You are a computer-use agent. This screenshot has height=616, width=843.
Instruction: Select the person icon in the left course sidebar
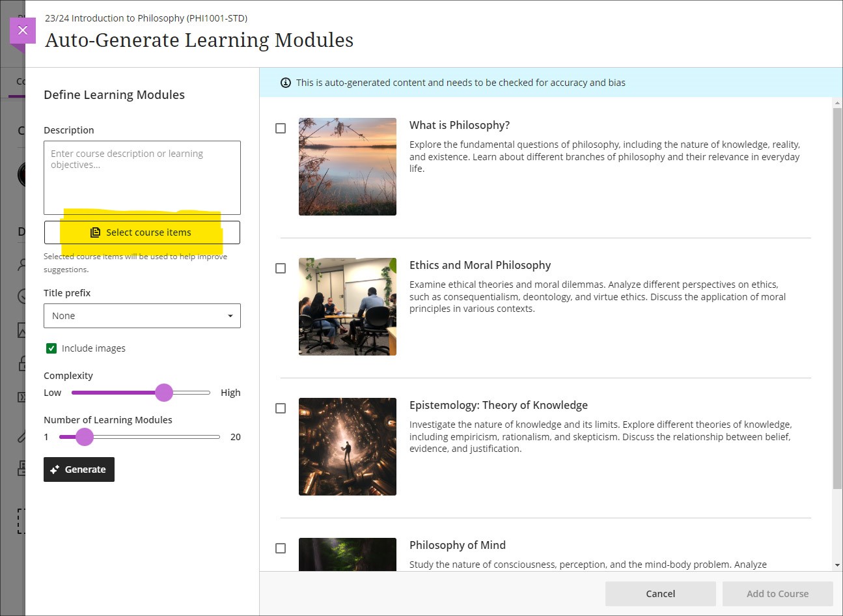tap(23, 264)
